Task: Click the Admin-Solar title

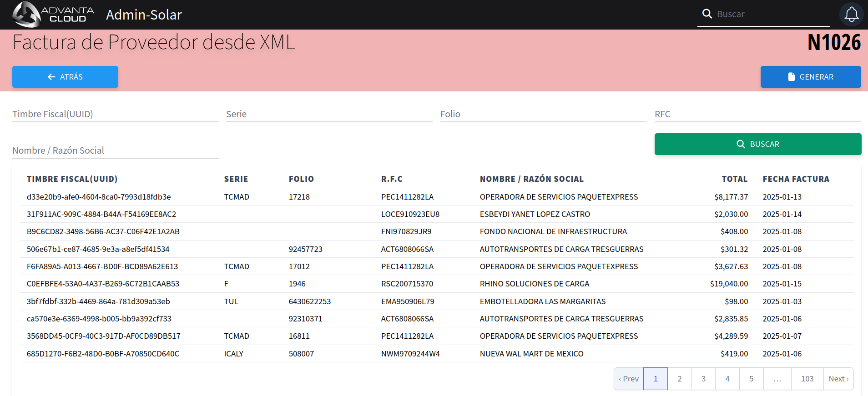Action: pyautogui.click(x=144, y=15)
